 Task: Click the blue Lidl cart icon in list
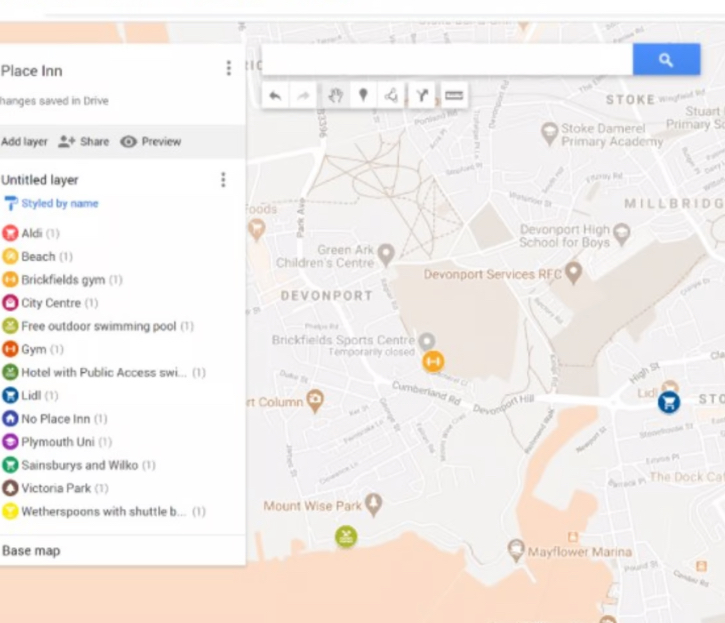[x=10, y=395]
